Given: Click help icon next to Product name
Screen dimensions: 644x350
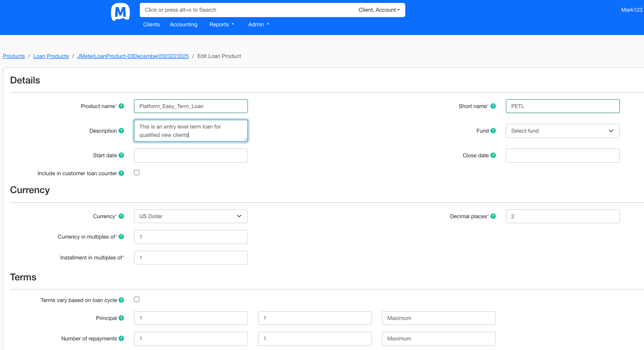Looking at the screenshot, I should click(121, 106).
